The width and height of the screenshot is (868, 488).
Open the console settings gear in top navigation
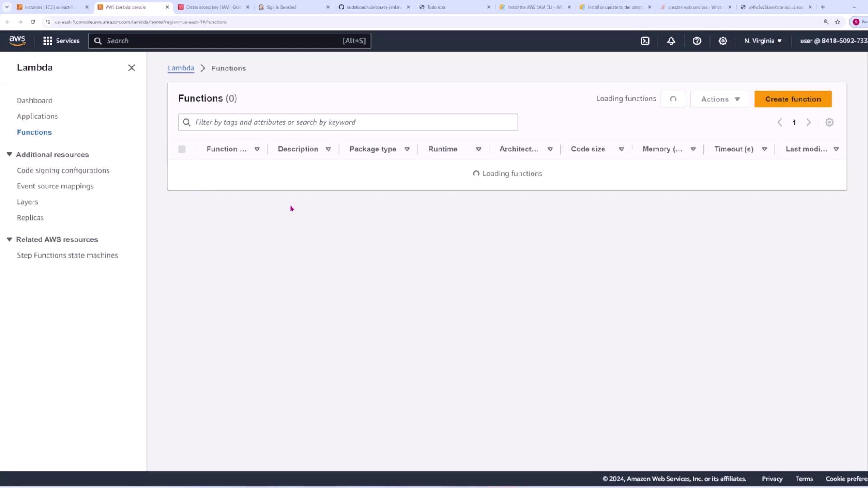(722, 41)
